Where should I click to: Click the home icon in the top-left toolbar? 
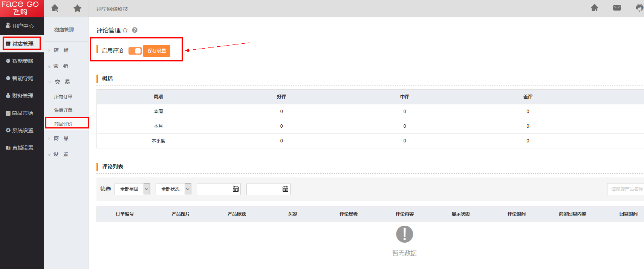(x=55, y=8)
